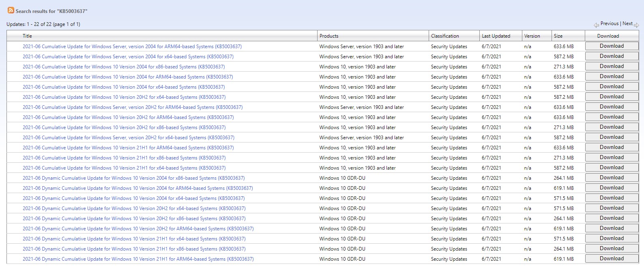The height and width of the screenshot is (270, 644).
Task: Download Windows 10 21H1 x64 cumulative update
Action: (612, 168)
